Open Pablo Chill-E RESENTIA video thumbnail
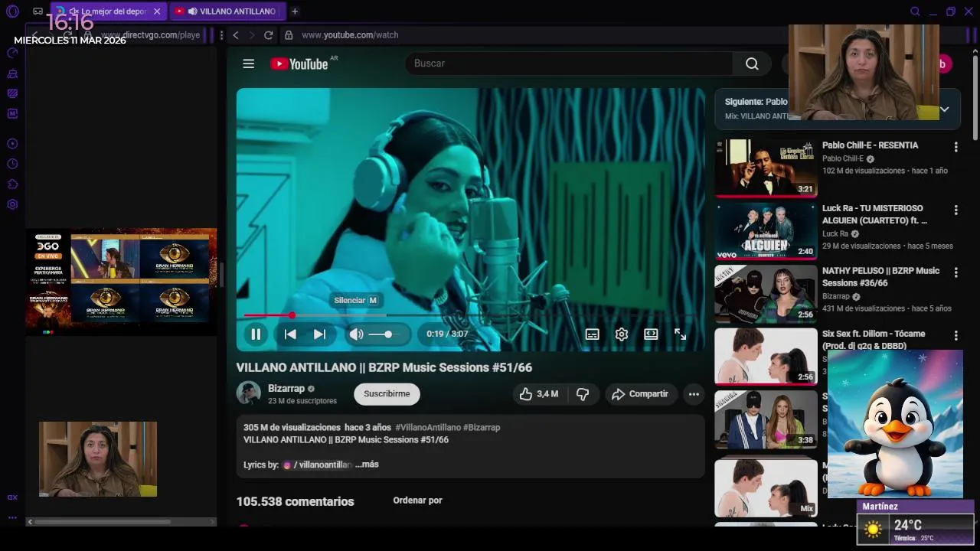The image size is (980, 551). 766,168
